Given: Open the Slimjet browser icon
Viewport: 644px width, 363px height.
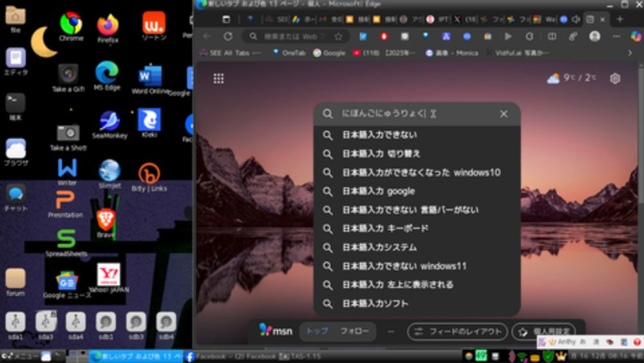Looking at the screenshot, I should coord(109,173).
